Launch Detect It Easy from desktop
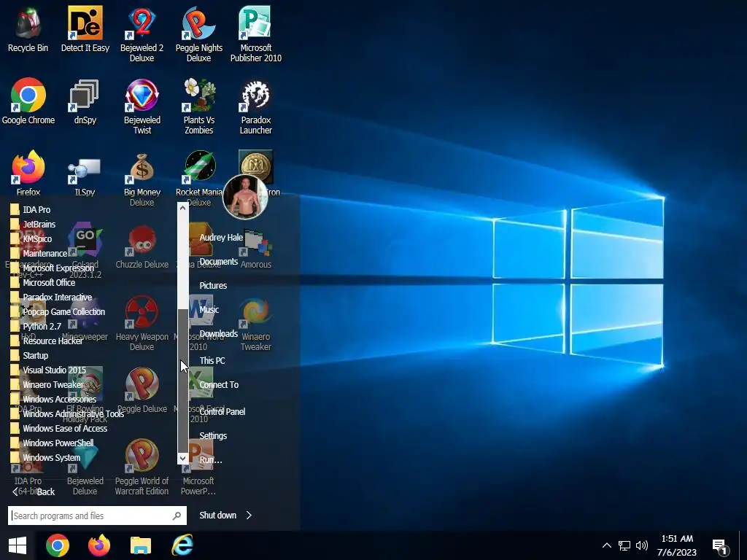 pos(85,29)
